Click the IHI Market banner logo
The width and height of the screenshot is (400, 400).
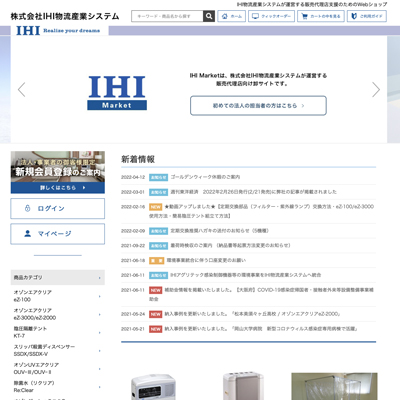[x=117, y=93]
